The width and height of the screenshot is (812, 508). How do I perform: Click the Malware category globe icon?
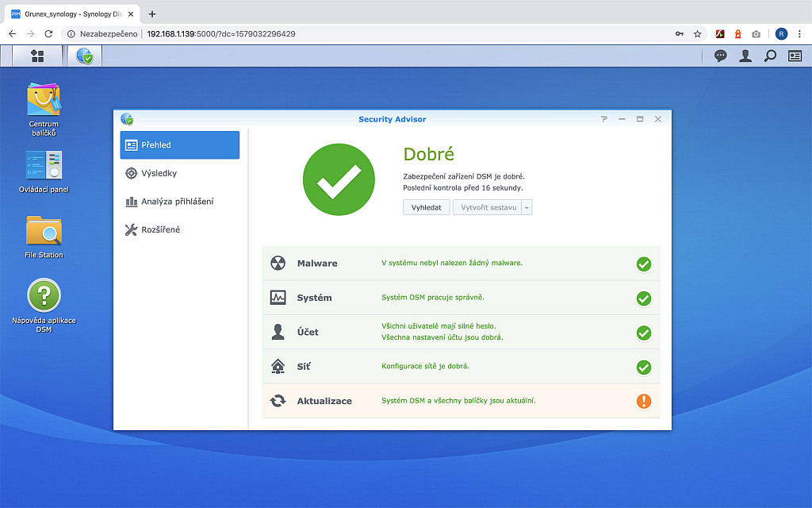[278, 263]
